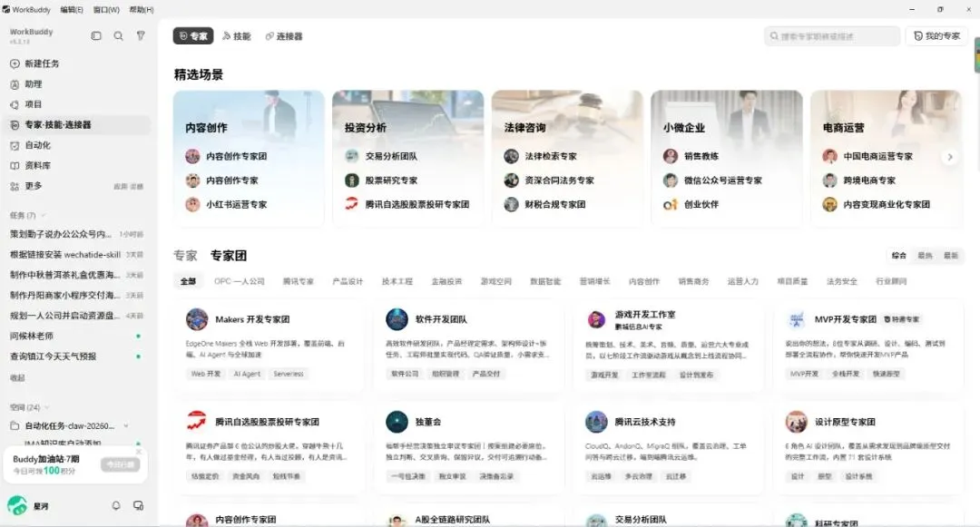Click the feedback chat icon beside bell
Image resolution: width=980 pixels, height=527 pixels.
[x=138, y=506]
